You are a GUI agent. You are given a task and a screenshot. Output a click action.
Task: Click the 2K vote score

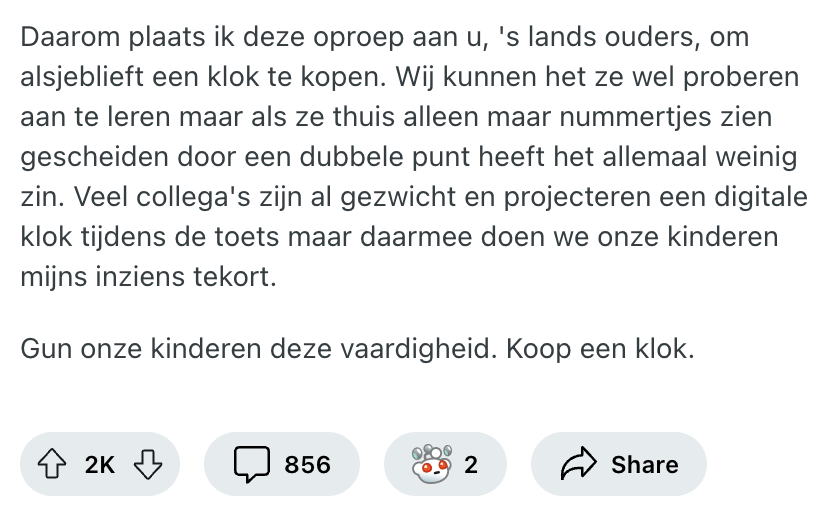click(x=100, y=465)
